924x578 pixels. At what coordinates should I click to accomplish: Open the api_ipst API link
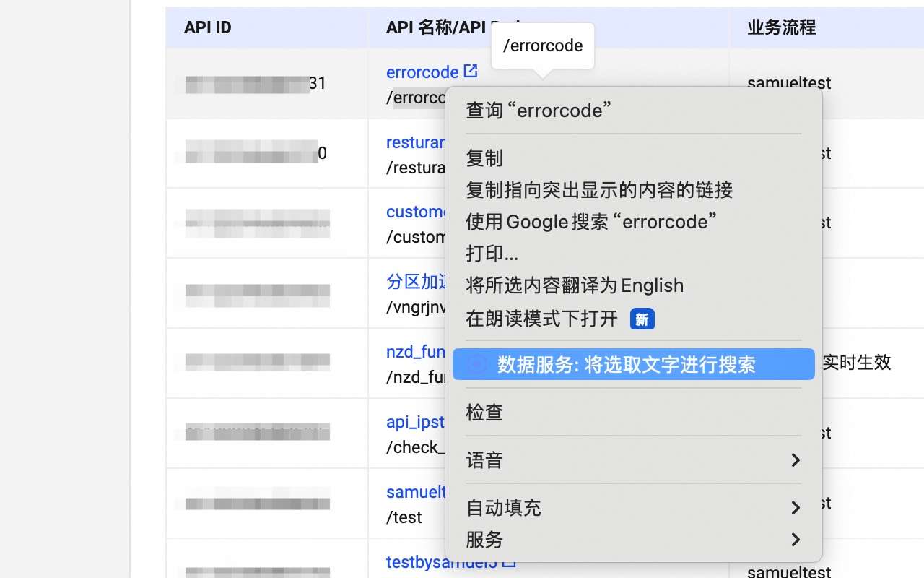pyautogui.click(x=416, y=422)
